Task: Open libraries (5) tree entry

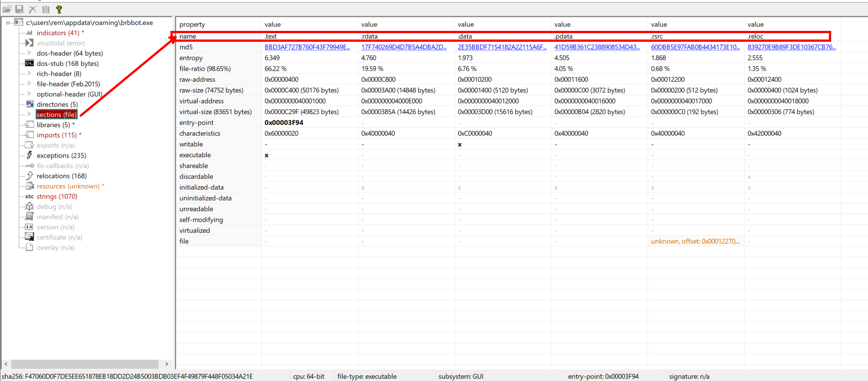Action: coord(53,125)
